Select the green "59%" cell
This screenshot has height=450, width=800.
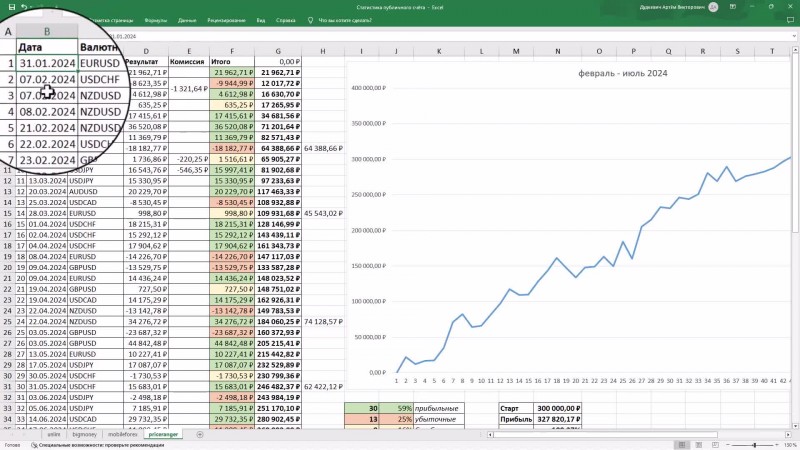[x=396, y=408]
